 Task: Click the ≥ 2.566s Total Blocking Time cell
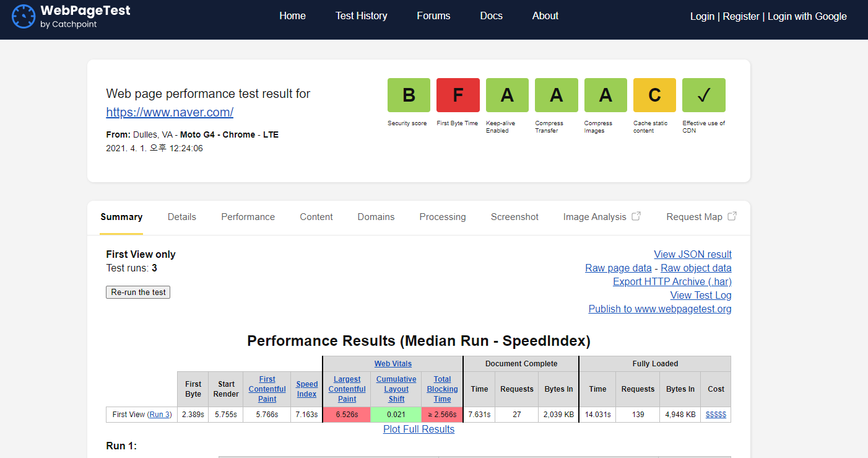(443, 415)
